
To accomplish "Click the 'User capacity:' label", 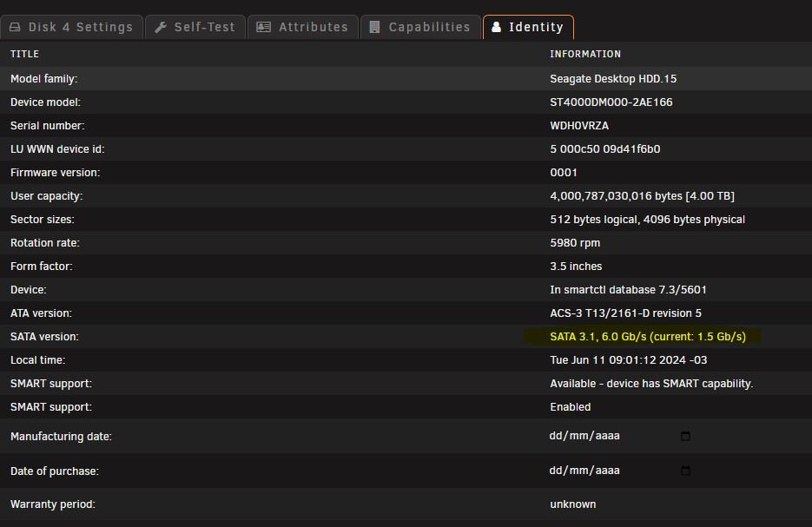I will pyautogui.click(x=47, y=195).
